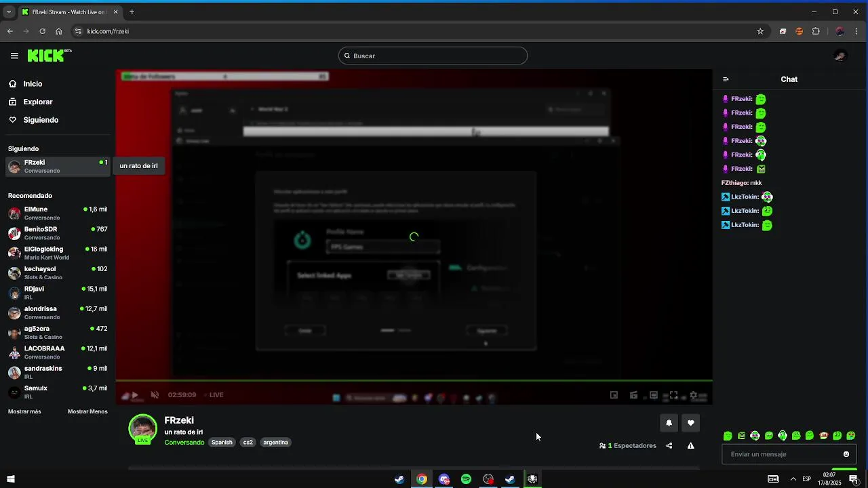
Task: Open the hamburger menu beside Kick logo
Action: tap(14, 56)
